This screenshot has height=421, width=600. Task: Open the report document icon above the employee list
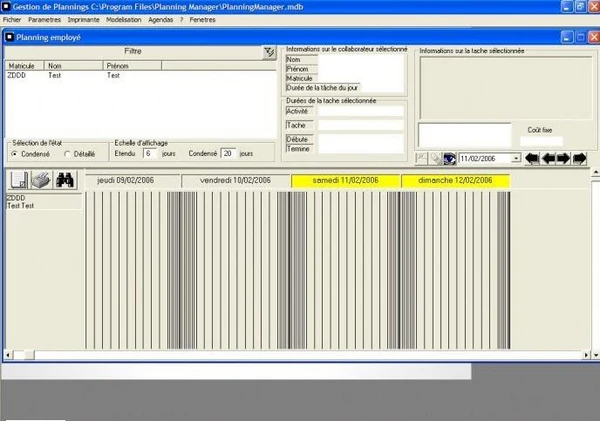coord(18,179)
